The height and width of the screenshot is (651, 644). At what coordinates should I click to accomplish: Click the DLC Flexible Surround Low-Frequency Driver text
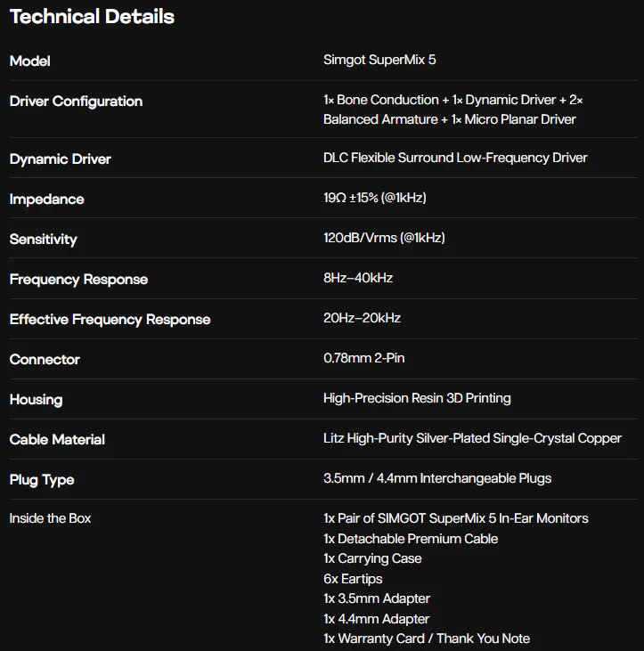click(x=455, y=158)
